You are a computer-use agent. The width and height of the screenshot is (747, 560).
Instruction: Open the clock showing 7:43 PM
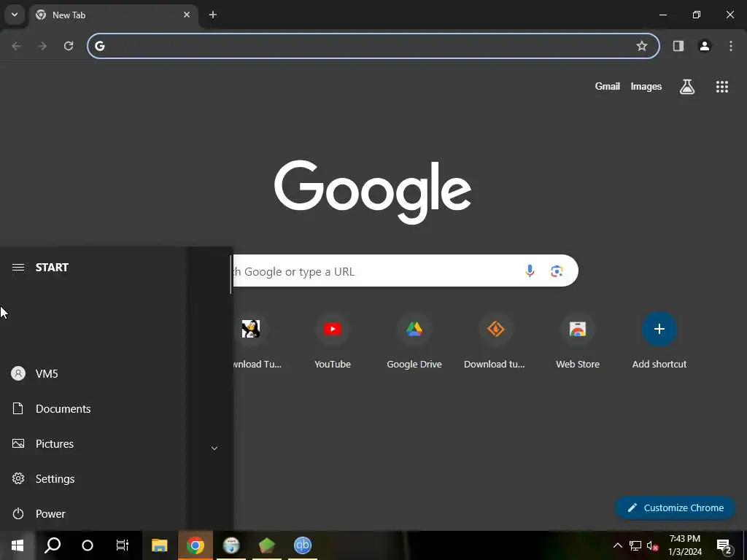685,545
